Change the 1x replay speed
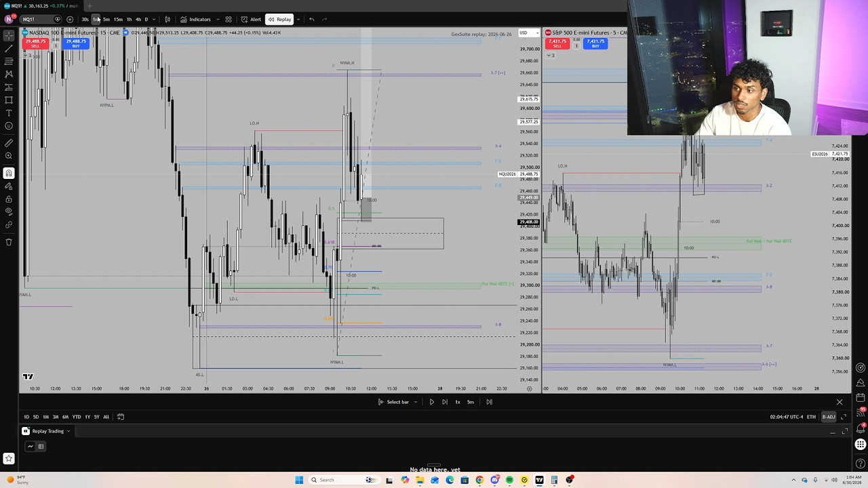The width and height of the screenshot is (868, 488). [458, 402]
